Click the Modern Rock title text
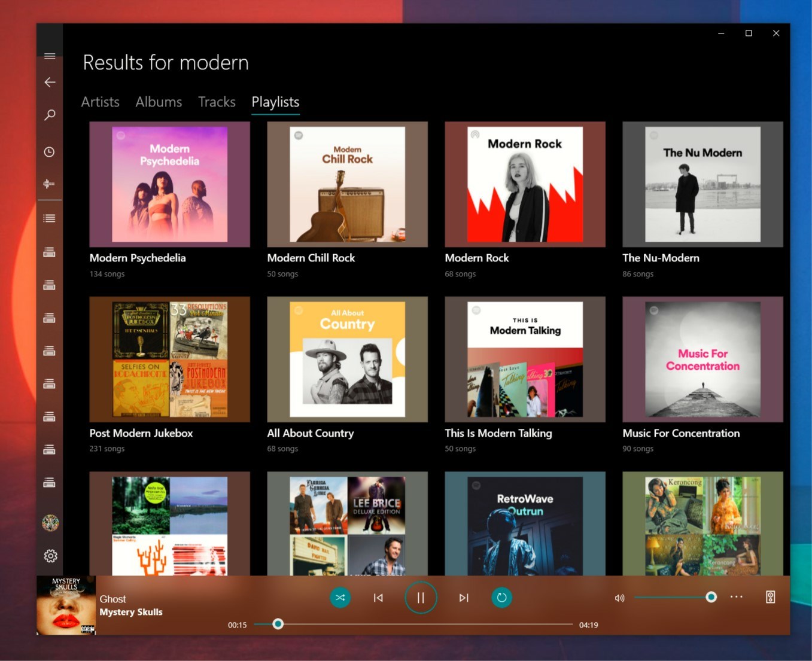The image size is (812, 661). pyautogui.click(x=477, y=258)
